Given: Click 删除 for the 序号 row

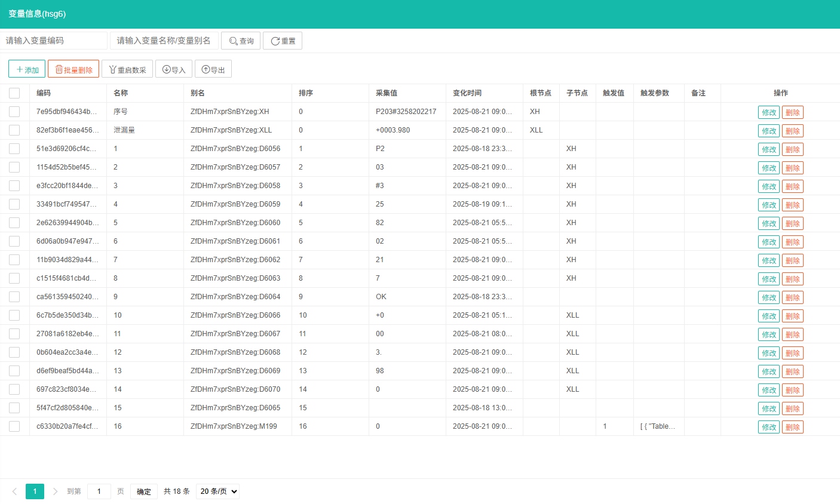Looking at the screenshot, I should pyautogui.click(x=793, y=112).
